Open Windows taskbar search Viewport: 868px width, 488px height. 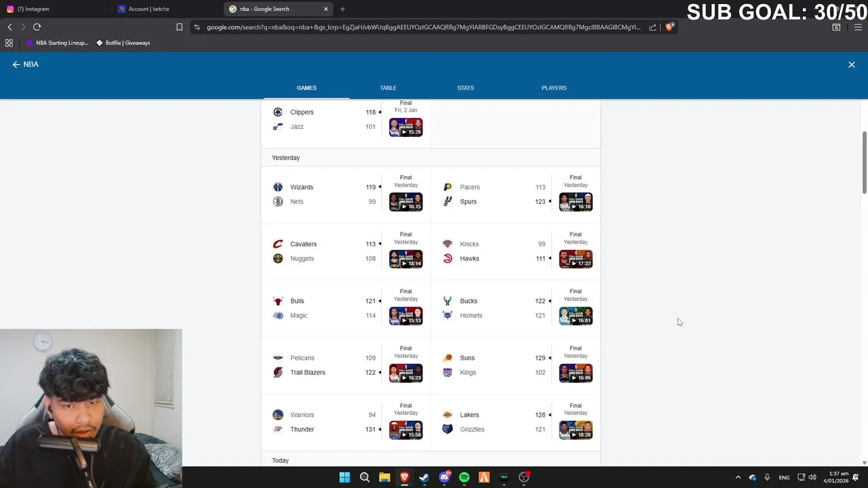[364, 477]
